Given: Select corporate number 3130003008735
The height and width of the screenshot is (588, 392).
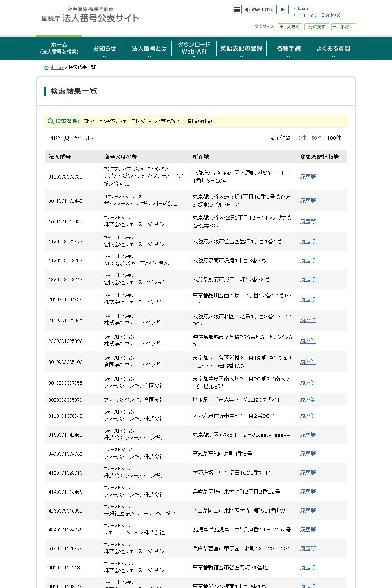Looking at the screenshot, I should coord(65,177).
